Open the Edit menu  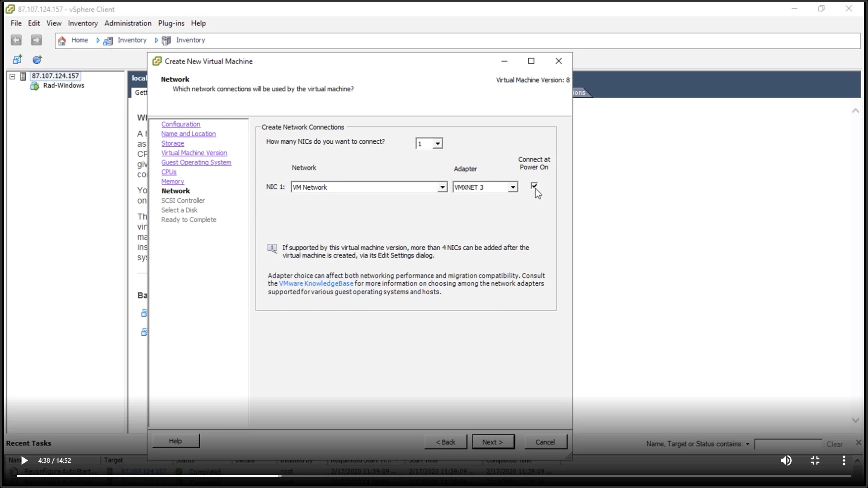(x=34, y=23)
